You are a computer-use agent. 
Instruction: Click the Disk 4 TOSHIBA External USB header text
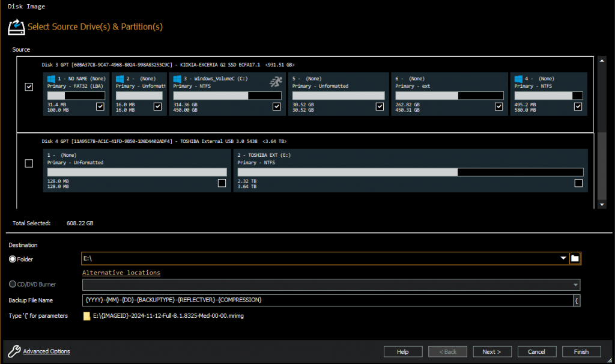point(164,141)
